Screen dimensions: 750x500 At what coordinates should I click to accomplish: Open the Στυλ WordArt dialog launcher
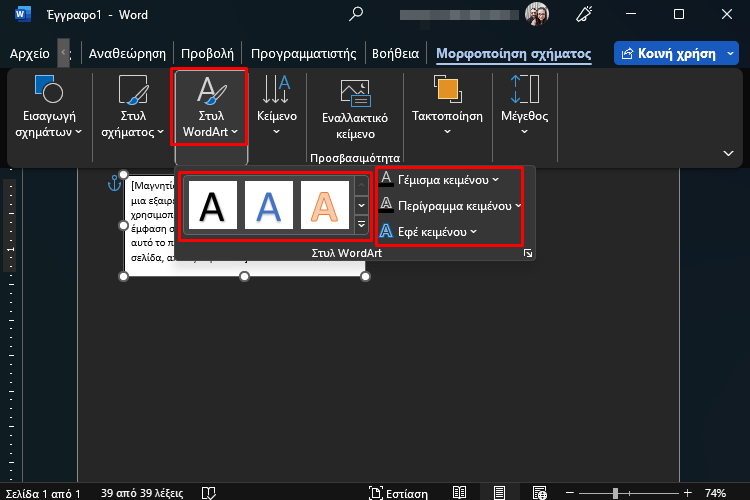[x=528, y=253]
